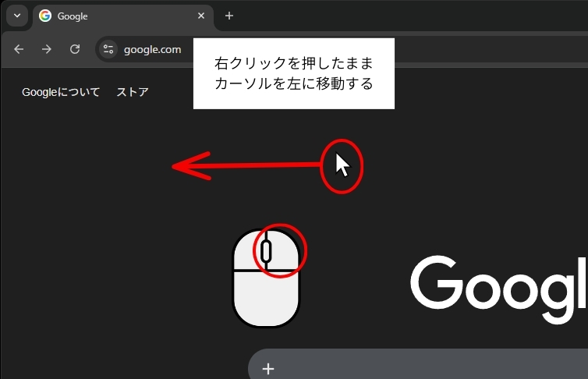The width and height of the screenshot is (588, 379).
Task: Close the Google tab
Action: (x=201, y=16)
